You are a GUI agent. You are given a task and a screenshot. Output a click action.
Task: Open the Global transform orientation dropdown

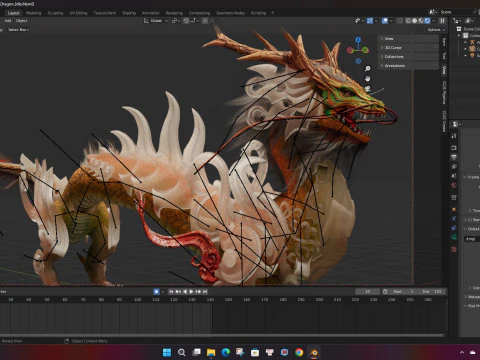pos(156,21)
